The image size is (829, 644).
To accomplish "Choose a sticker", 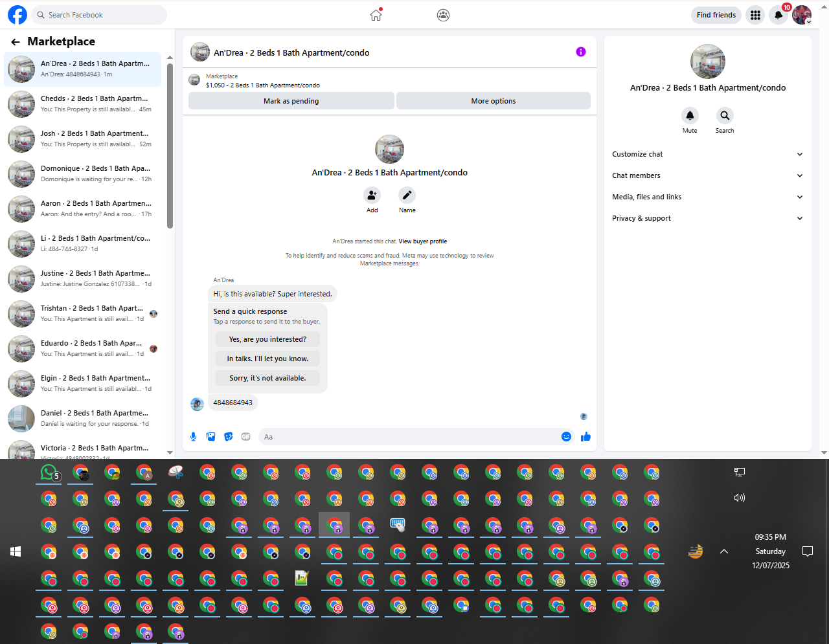I will 228,437.
